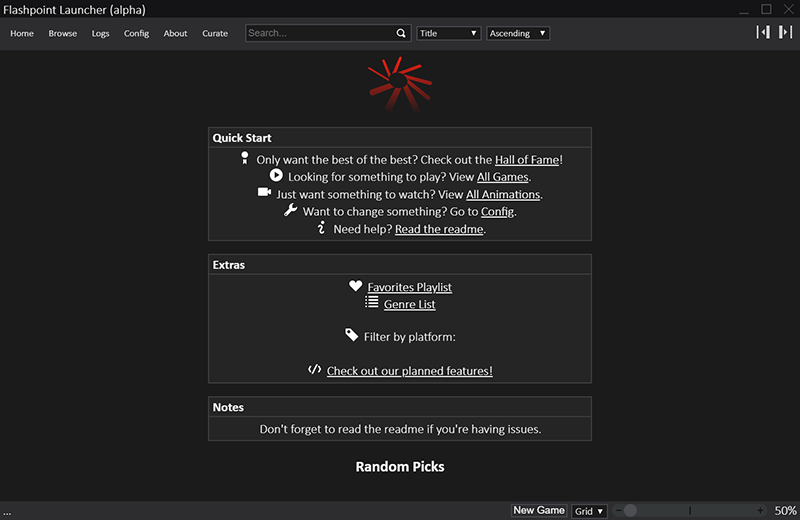Maximize the Flashpoint Launcher window
This screenshot has width=800, height=520.
coord(766,9)
